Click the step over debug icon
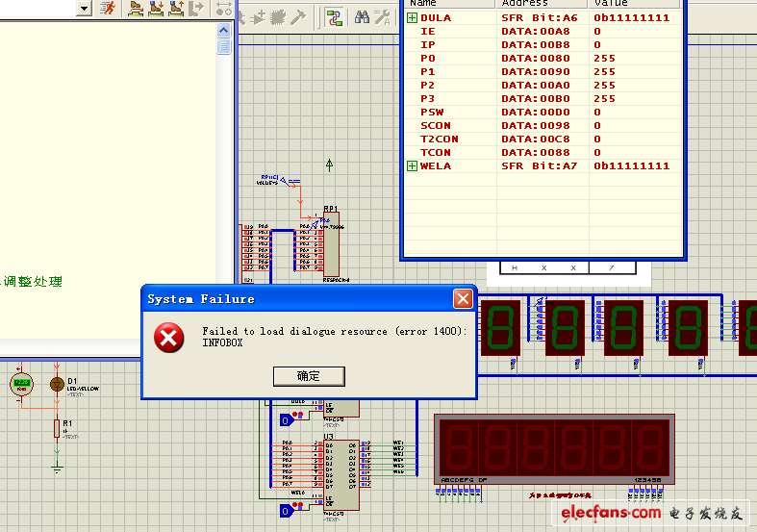Image resolution: width=757 pixels, height=532 pixels. click(136, 8)
